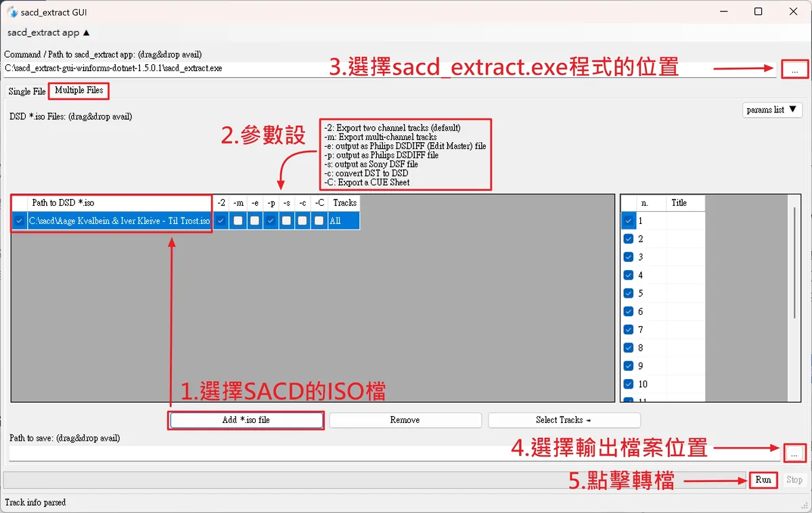Switch to the Single File tab
This screenshot has height=513, width=812.
coord(27,91)
